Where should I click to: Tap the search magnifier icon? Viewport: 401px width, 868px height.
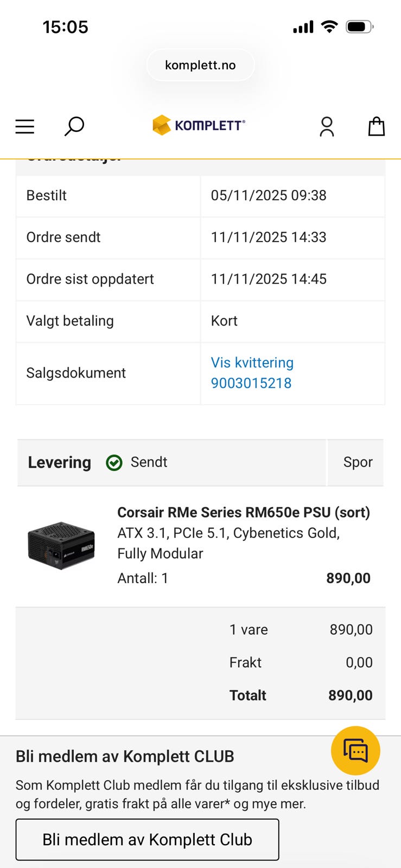74,126
